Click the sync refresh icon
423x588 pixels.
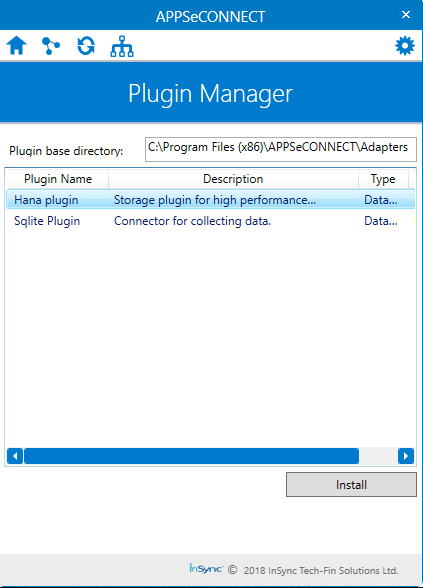(x=86, y=46)
